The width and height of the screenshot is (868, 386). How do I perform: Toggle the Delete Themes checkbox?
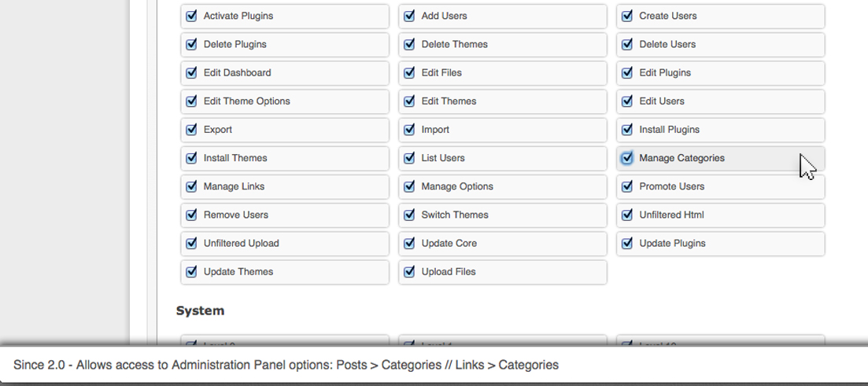click(x=410, y=44)
